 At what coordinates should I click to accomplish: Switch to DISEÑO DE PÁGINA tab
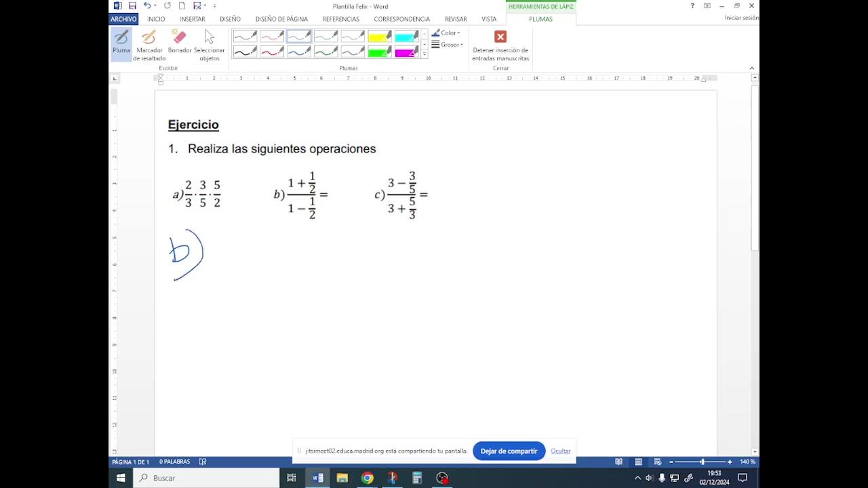[281, 19]
